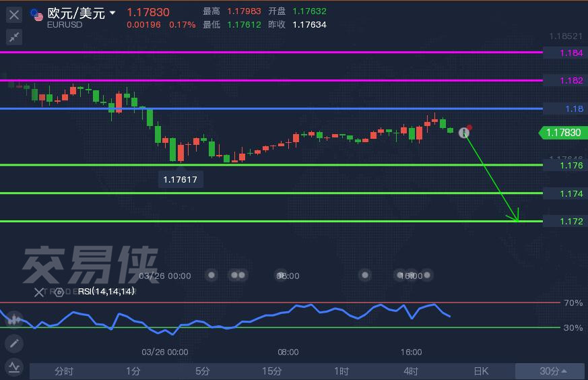
Task: Select the pencil drawing tool
Action: 14,344
